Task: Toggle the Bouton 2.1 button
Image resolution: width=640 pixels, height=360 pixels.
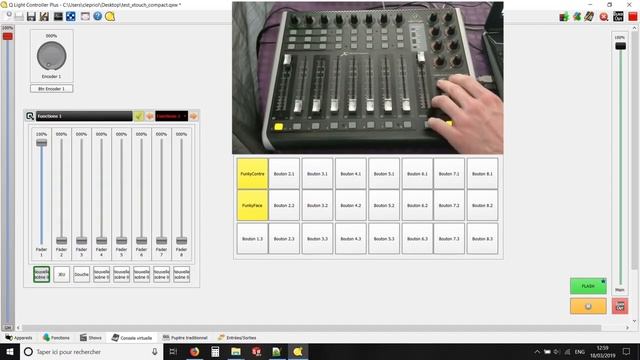Action: click(284, 174)
